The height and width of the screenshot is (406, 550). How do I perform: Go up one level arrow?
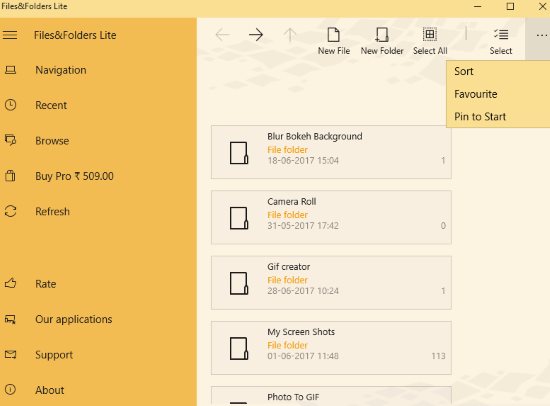[290, 35]
